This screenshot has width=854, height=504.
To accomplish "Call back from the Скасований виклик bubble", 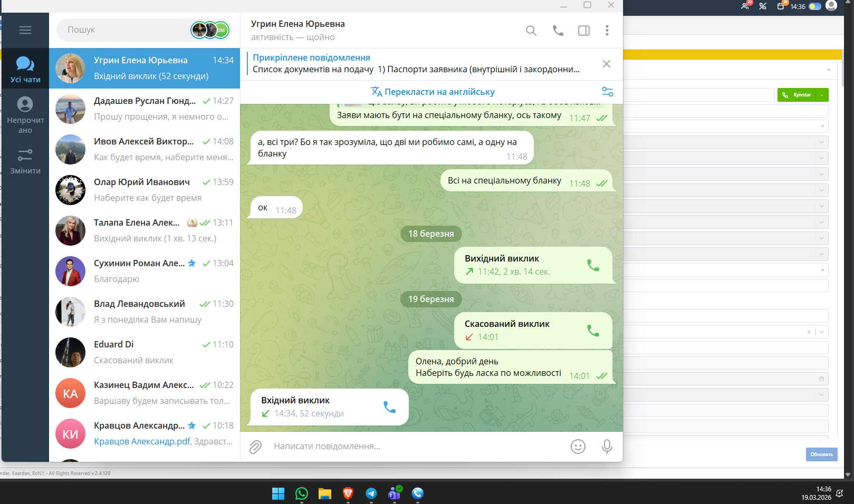I will 593,331.
